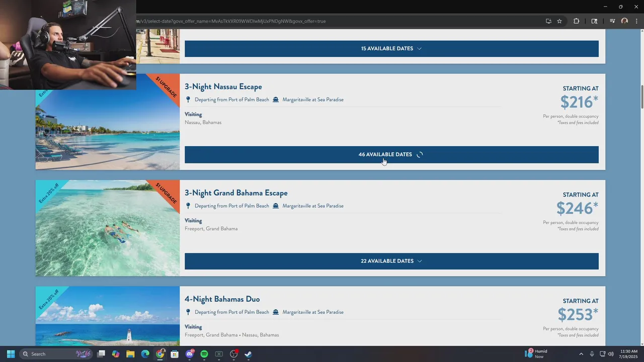
Task: Click the Grand Bahama snorkeling thumbnail
Action: click(x=107, y=228)
